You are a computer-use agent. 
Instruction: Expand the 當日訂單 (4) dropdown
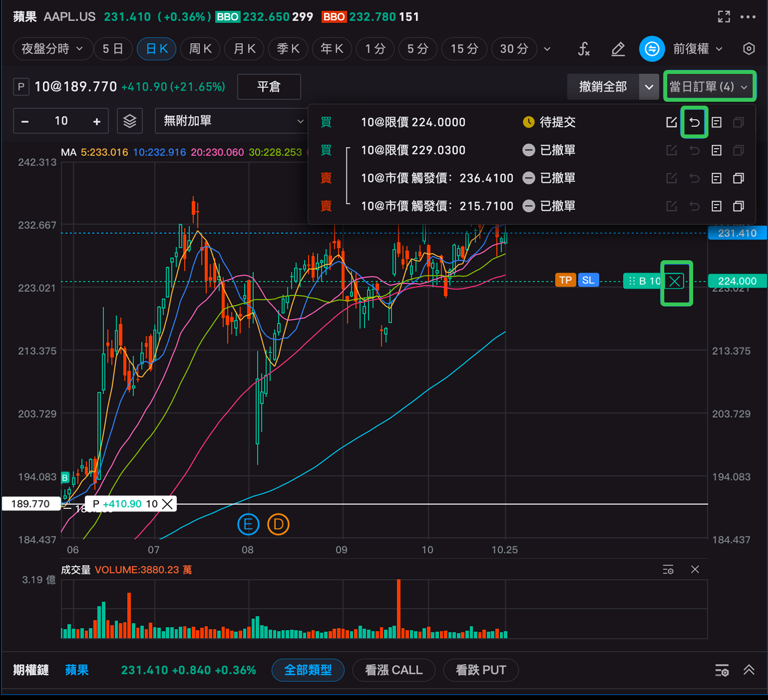coord(709,87)
